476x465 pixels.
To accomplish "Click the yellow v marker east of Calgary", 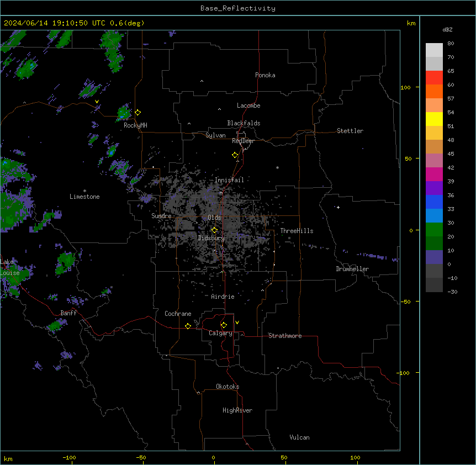I will point(237,323).
